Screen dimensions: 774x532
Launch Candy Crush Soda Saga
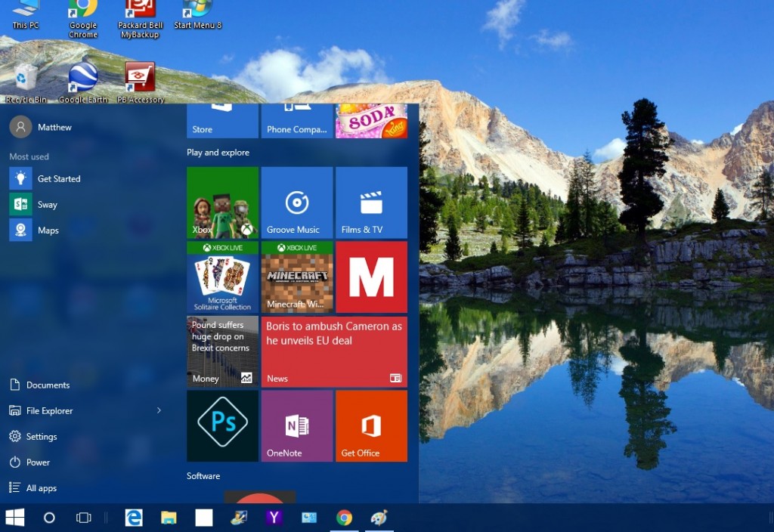[371, 121]
